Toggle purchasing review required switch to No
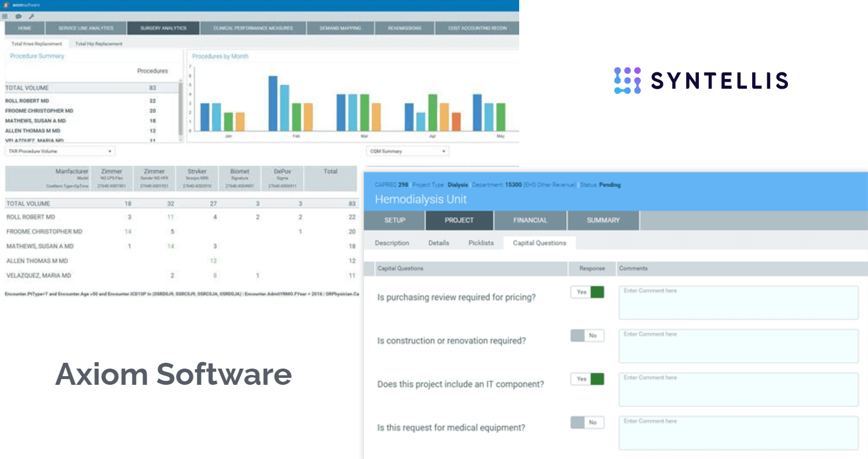Viewport: 868px width, 459px height. click(x=587, y=292)
